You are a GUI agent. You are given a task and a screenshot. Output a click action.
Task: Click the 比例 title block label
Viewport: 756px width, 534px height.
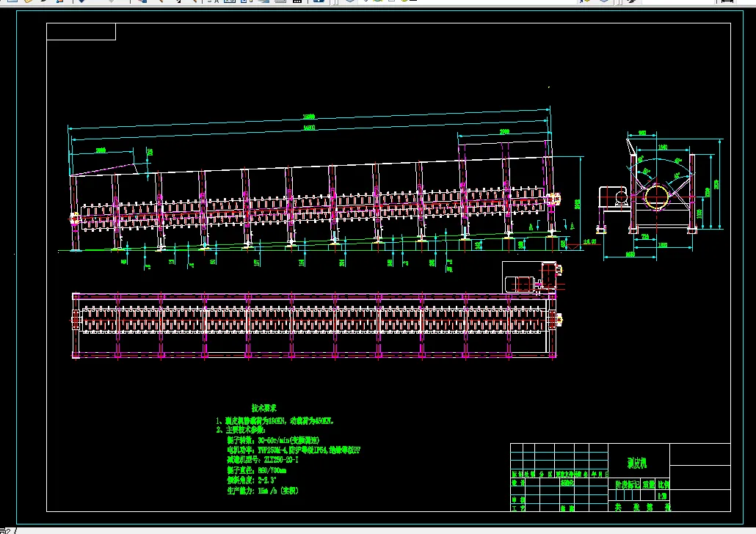(664, 484)
